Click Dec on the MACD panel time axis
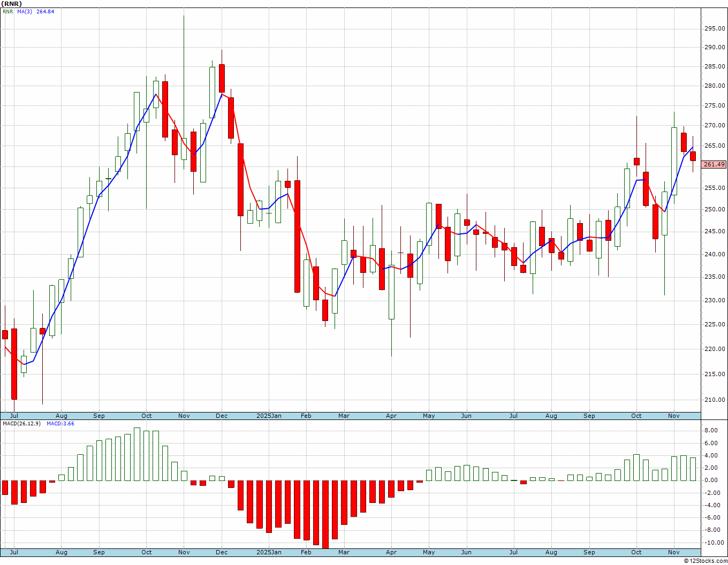 click(x=222, y=552)
